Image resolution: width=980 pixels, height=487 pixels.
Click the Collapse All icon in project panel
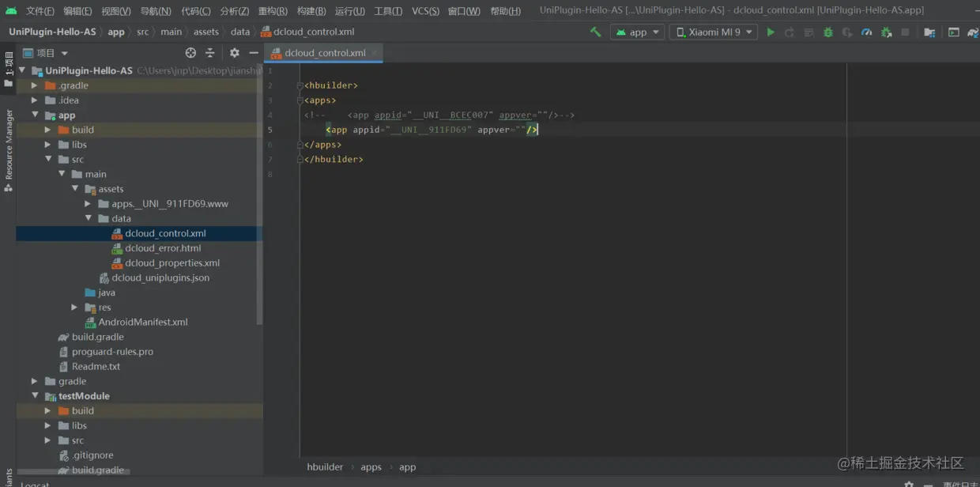[210, 53]
